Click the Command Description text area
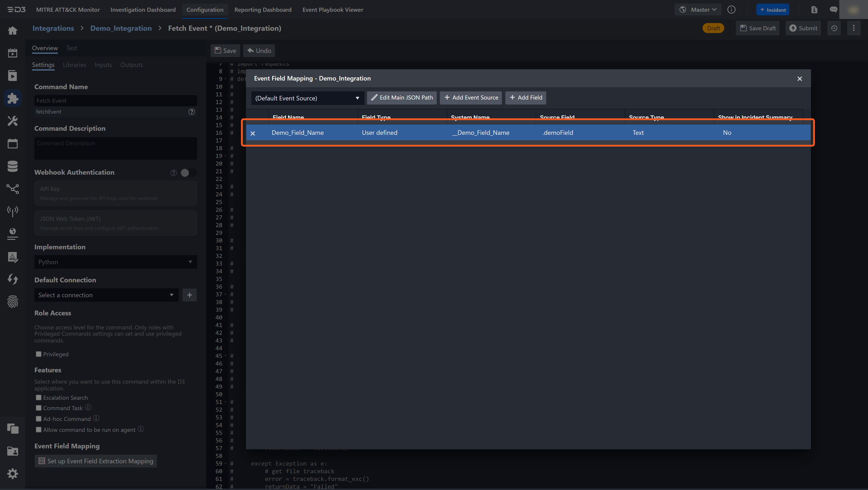The height and width of the screenshot is (490, 868). 115,148
